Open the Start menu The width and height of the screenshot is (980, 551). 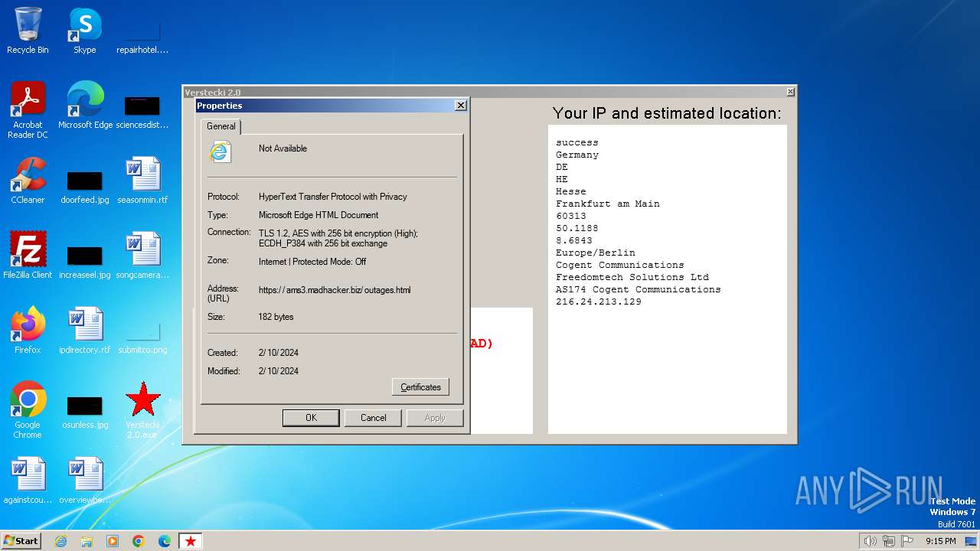21,541
